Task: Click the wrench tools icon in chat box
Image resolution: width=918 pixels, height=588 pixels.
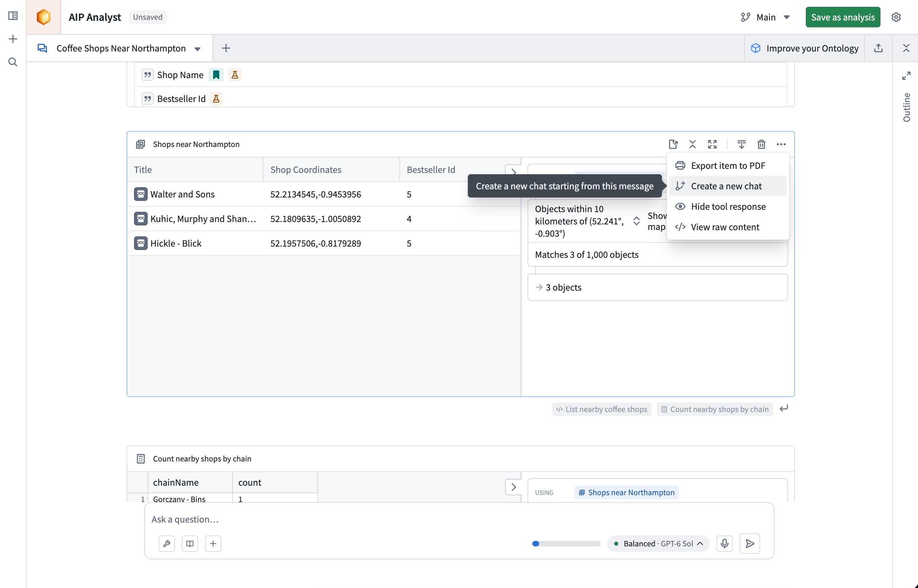Action: [x=167, y=544]
